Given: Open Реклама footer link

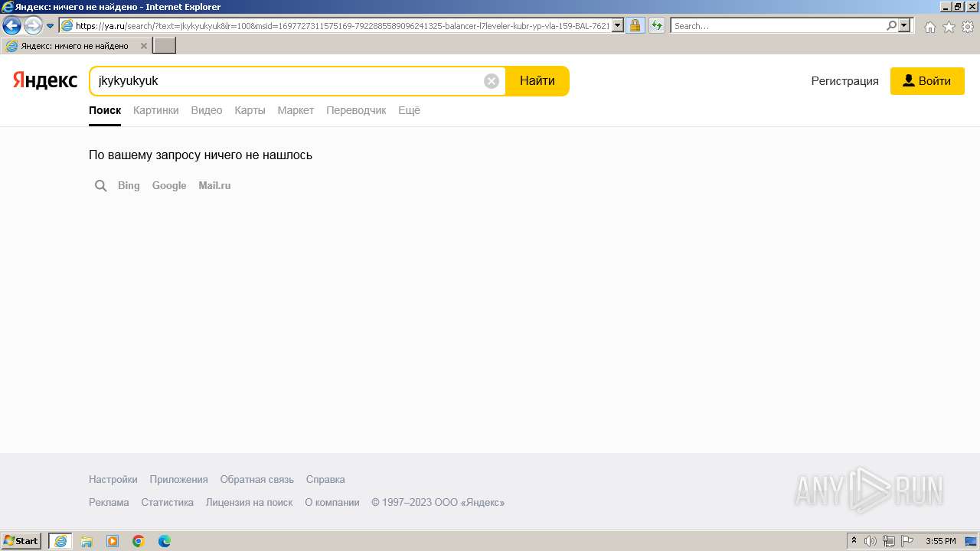Looking at the screenshot, I should tap(109, 502).
